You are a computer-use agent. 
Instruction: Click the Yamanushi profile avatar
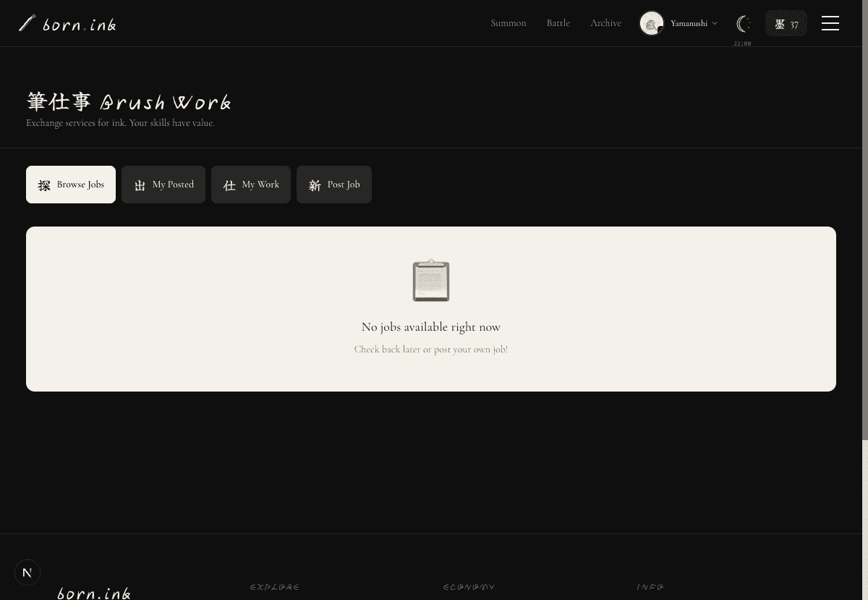[652, 23]
